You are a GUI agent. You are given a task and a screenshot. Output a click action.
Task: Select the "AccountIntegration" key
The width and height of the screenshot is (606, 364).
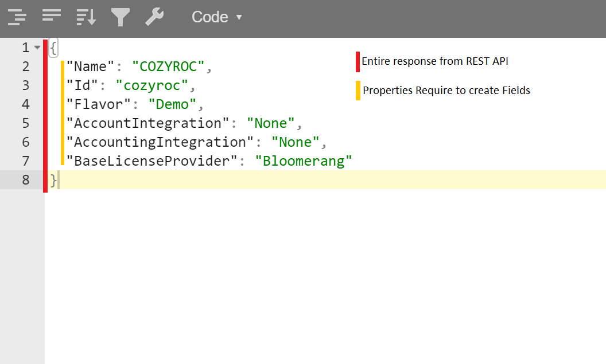pos(147,123)
